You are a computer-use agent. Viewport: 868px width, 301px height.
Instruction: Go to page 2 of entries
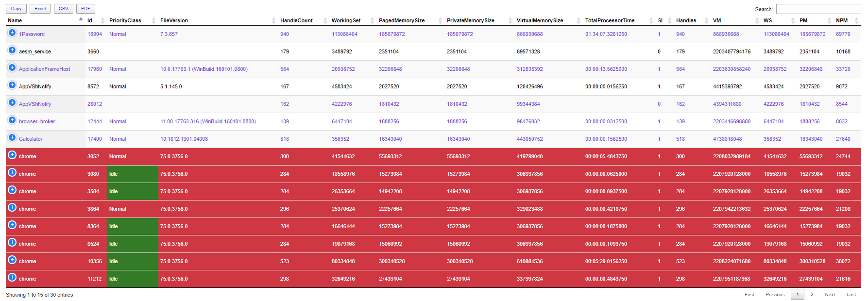[812, 295]
